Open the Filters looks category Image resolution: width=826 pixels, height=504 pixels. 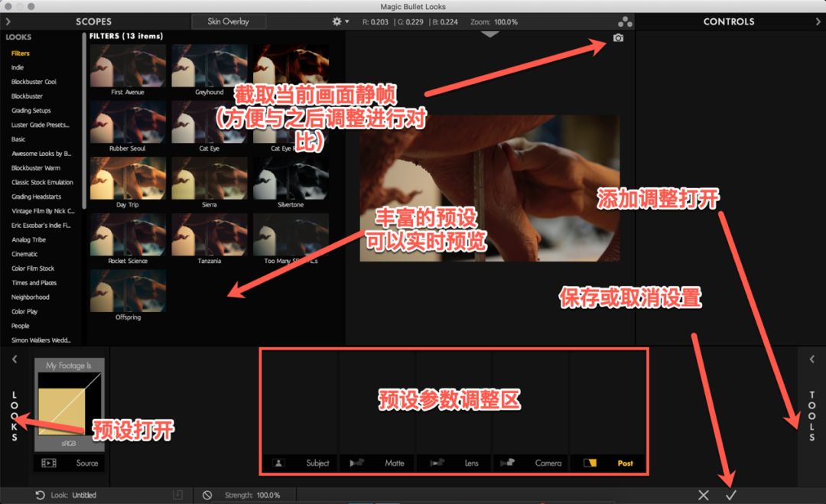[x=21, y=54]
